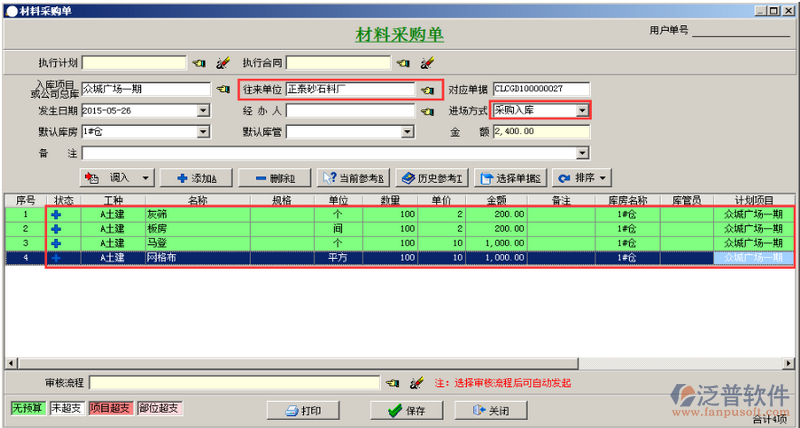
Task: Expand 进场方式 dropdown
Action: click(x=582, y=110)
